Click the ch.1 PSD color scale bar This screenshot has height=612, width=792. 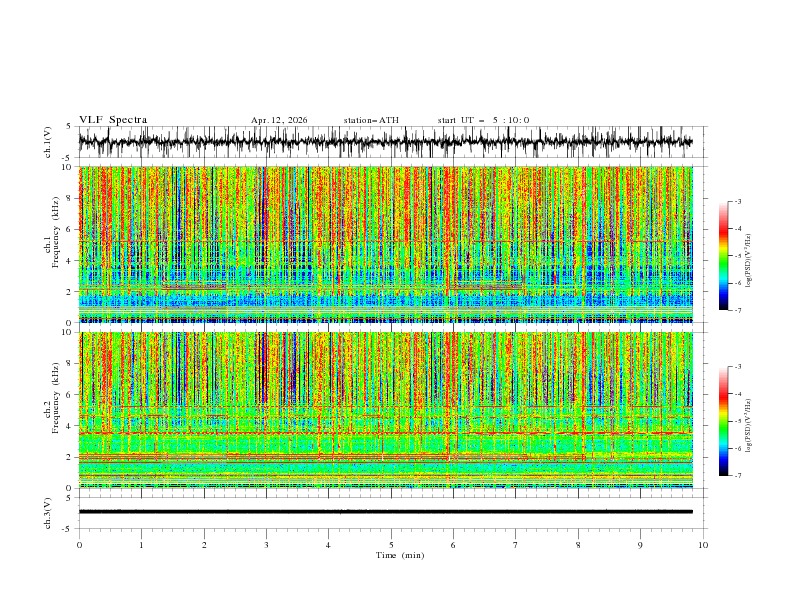(x=724, y=256)
